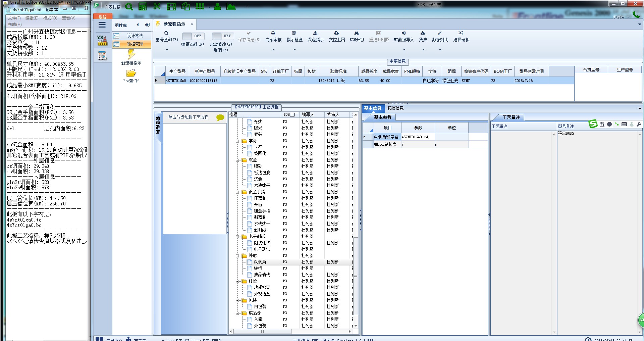Select the 工艺备注 tab

(511, 117)
